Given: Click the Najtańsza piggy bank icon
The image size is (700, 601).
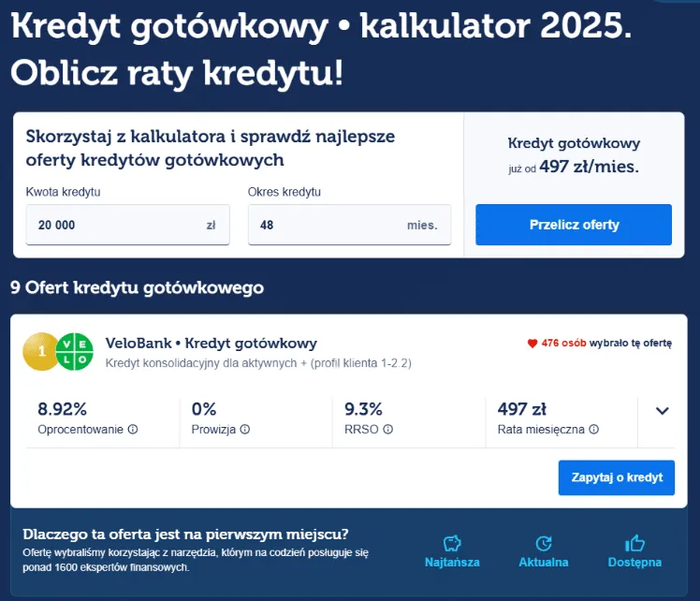Looking at the screenshot, I should [452, 543].
